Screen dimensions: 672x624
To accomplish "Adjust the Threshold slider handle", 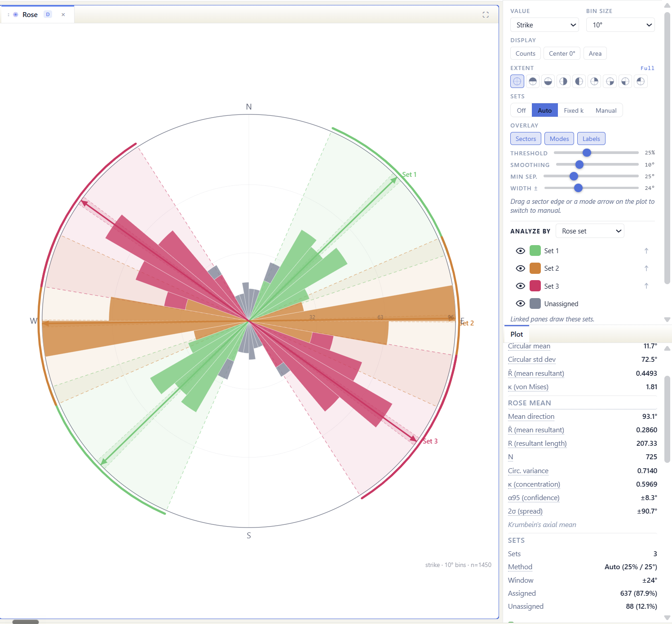I will tap(587, 153).
